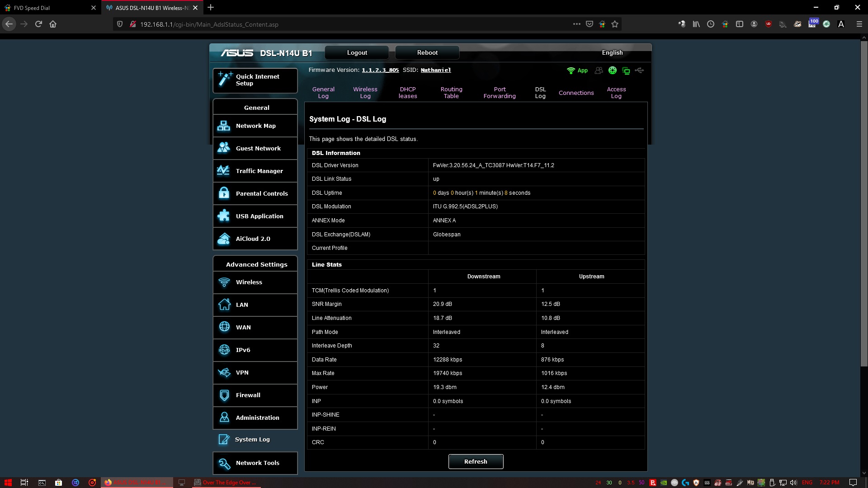Click the USB Application puzzle icon
Screen dimensions: 868x488
pos(224,216)
